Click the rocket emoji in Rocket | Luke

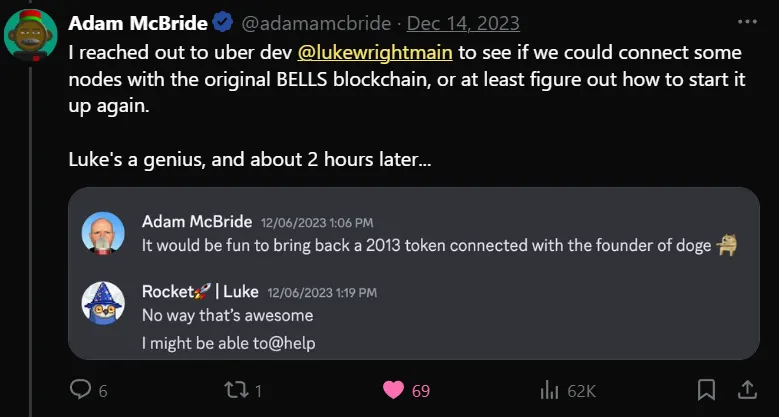coord(203,291)
